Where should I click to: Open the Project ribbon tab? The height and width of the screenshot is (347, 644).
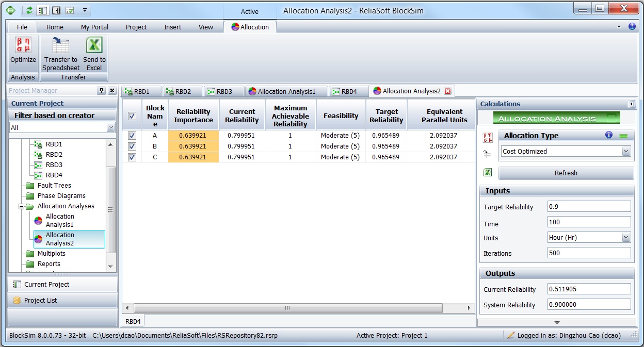136,27
